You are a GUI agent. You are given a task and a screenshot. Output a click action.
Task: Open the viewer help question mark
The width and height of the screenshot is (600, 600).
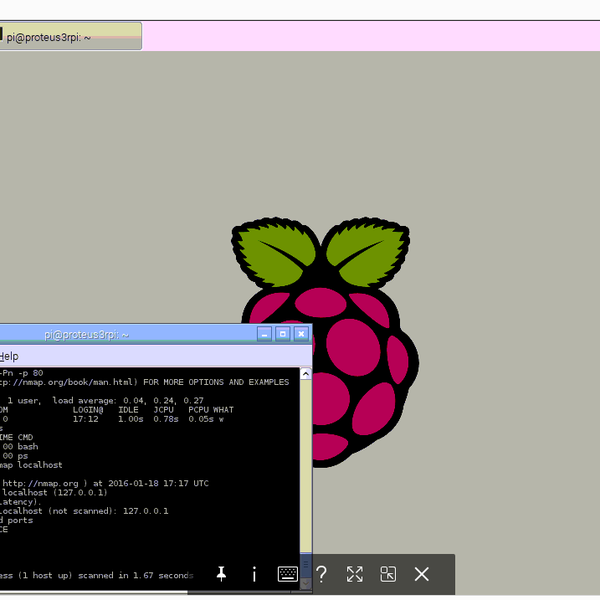click(x=321, y=574)
